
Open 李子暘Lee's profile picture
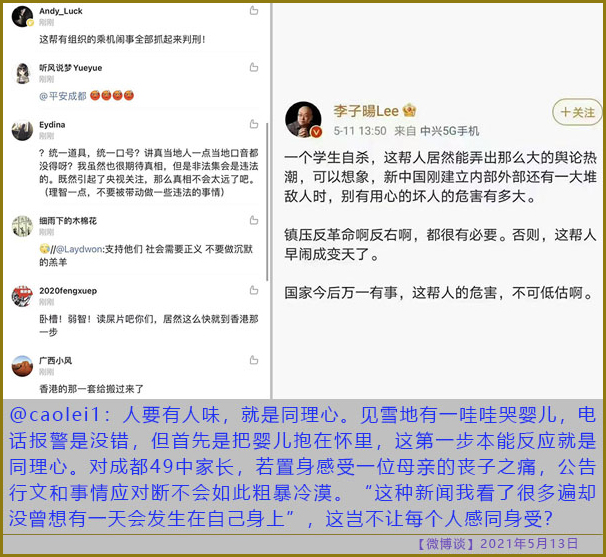(x=303, y=119)
